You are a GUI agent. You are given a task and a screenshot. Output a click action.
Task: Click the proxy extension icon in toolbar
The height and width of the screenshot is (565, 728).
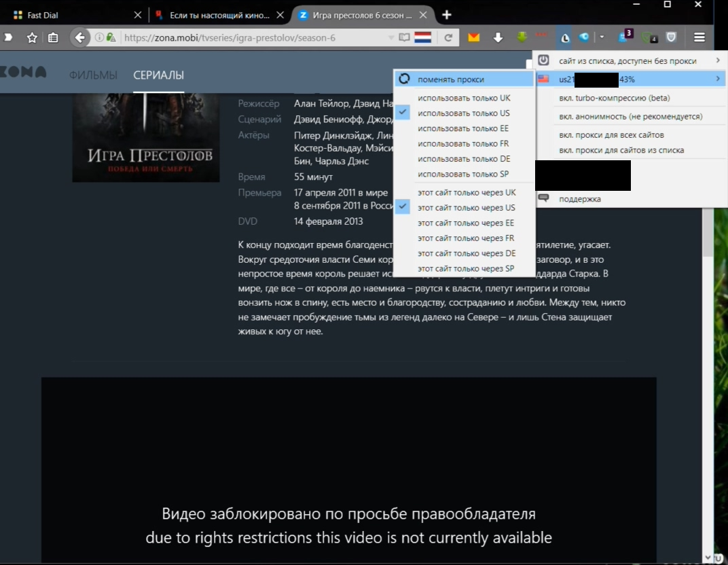565,37
